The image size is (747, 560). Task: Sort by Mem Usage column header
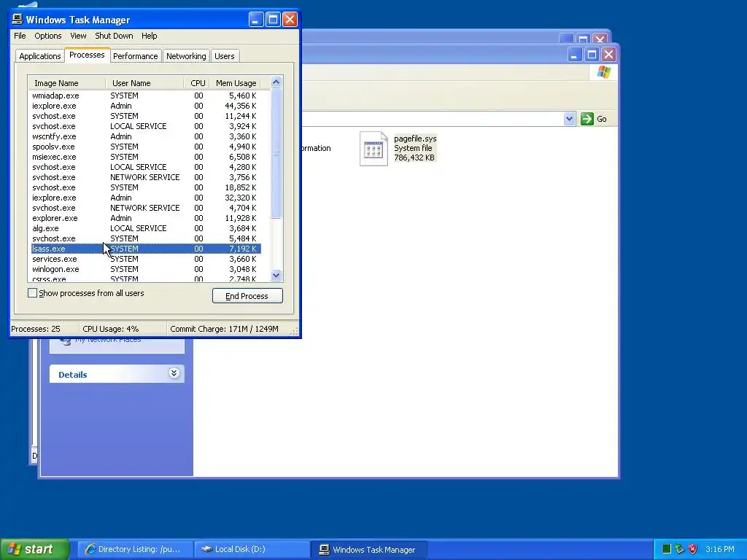[236, 83]
